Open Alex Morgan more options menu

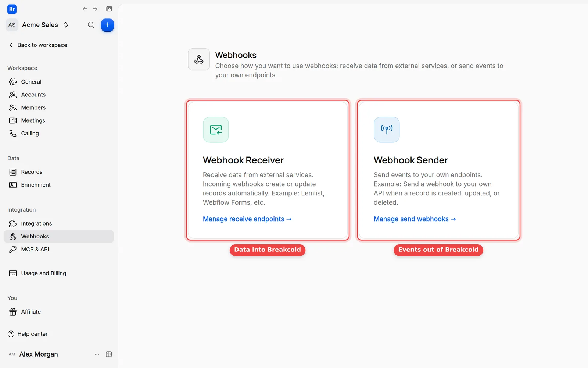pos(97,354)
